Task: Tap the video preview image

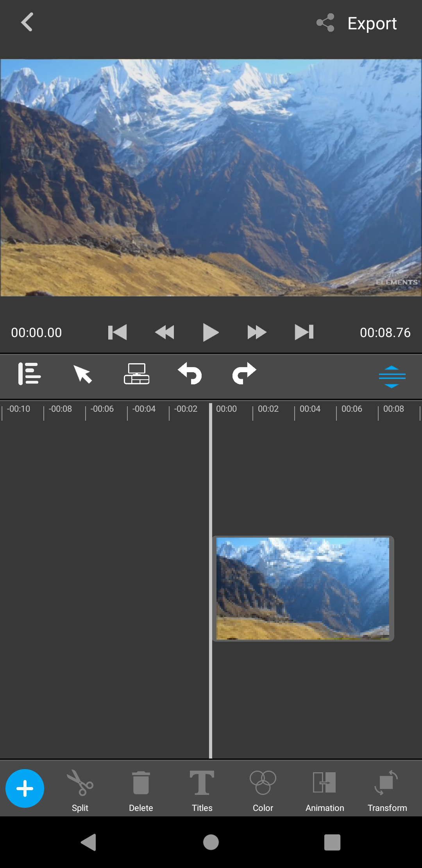Action: click(x=211, y=178)
